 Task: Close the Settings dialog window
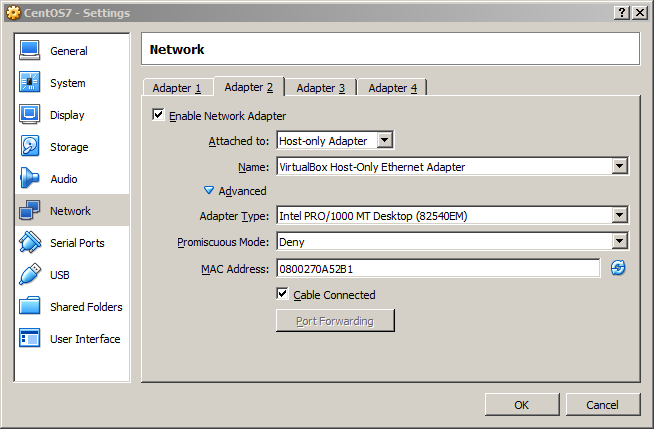coord(640,13)
